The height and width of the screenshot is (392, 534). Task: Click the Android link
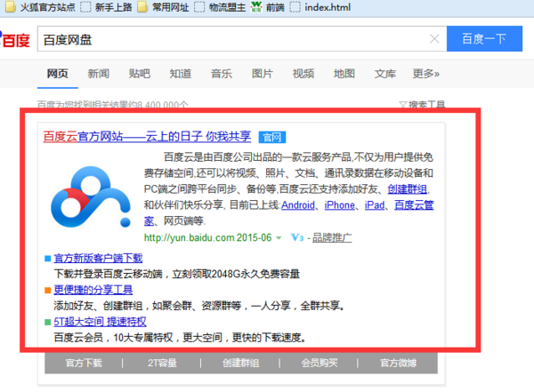click(298, 204)
